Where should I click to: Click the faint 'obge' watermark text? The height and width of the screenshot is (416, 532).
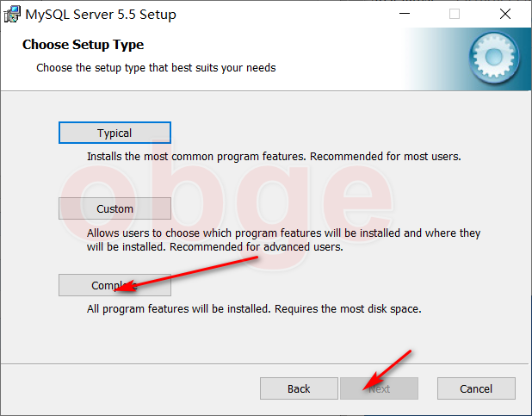coord(226,203)
